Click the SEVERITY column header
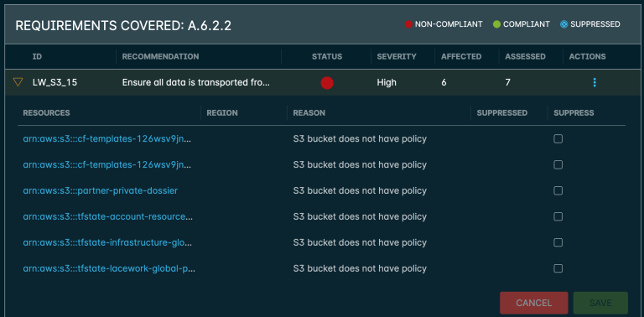644x317 pixels. [x=397, y=57]
